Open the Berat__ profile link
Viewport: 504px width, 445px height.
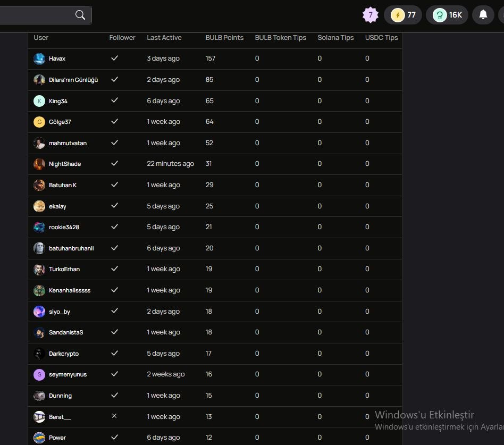(x=60, y=417)
